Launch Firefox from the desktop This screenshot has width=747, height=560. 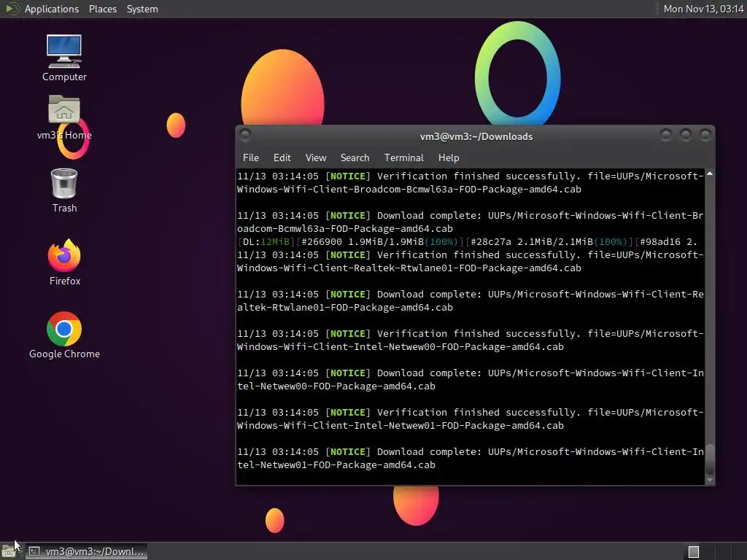64,262
